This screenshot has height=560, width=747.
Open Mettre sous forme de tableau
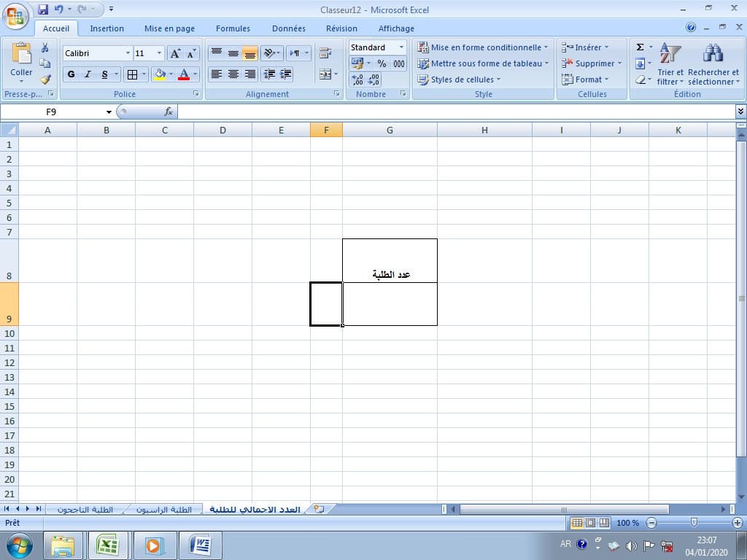[483, 63]
